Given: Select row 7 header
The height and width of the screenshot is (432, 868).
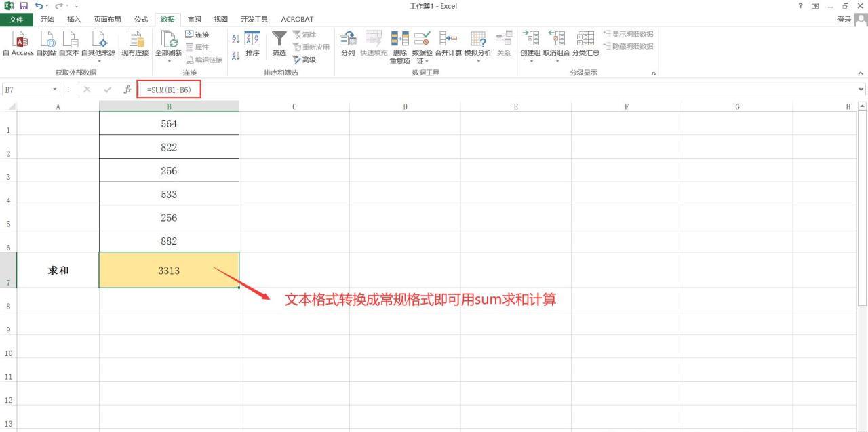Looking at the screenshot, I should (x=8, y=271).
